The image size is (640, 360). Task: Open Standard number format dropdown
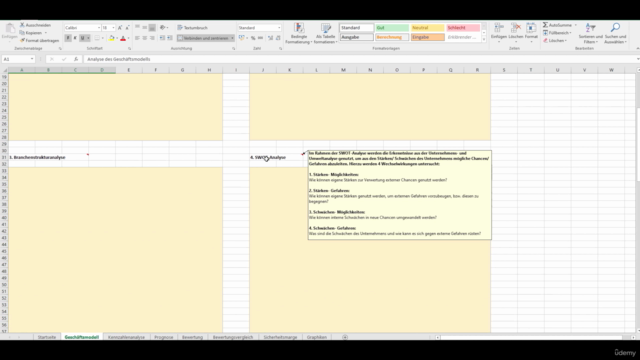point(279,28)
